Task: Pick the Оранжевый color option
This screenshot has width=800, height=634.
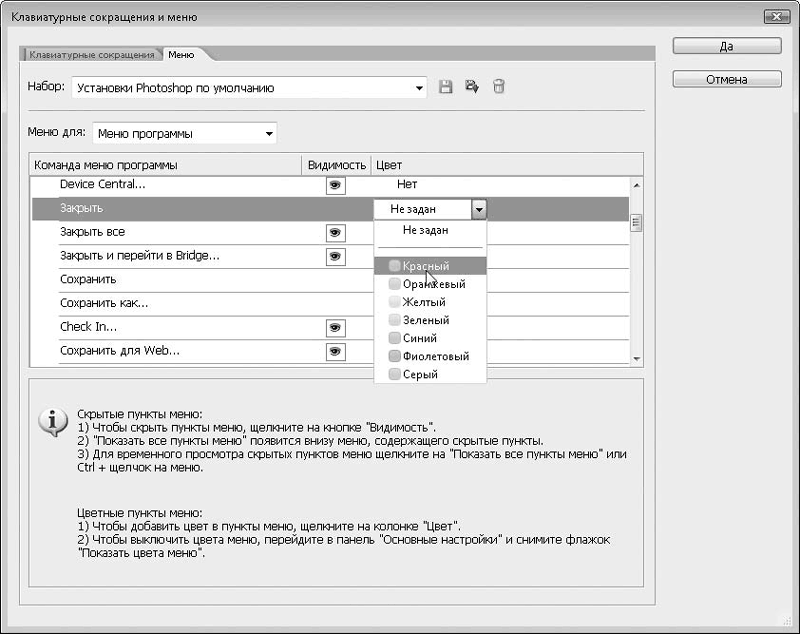Action: (426, 284)
